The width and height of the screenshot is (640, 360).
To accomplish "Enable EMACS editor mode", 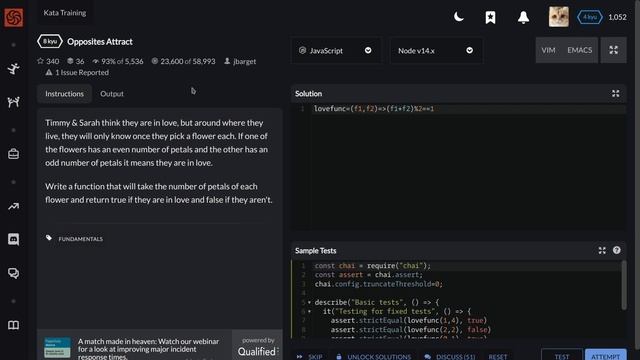I will (579, 50).
